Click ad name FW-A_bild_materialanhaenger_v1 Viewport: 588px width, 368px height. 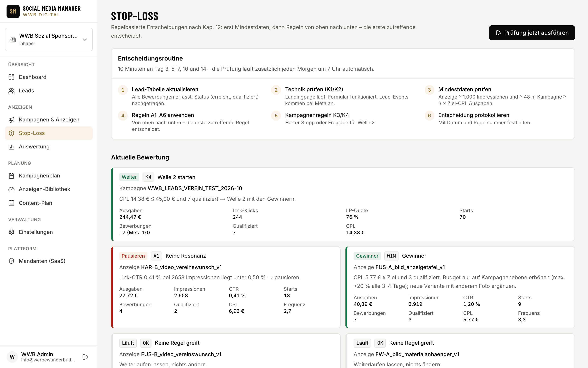coord(417,354)
